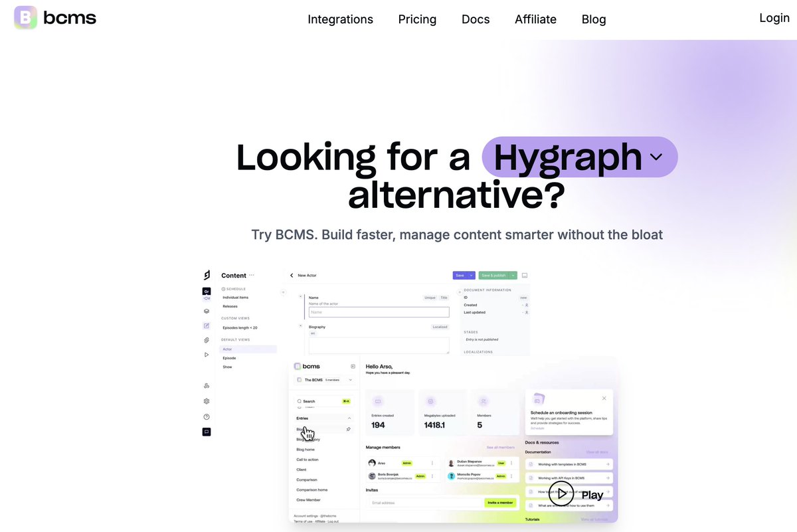Click the pin icon on the Blog entry

tap(349, 430)
